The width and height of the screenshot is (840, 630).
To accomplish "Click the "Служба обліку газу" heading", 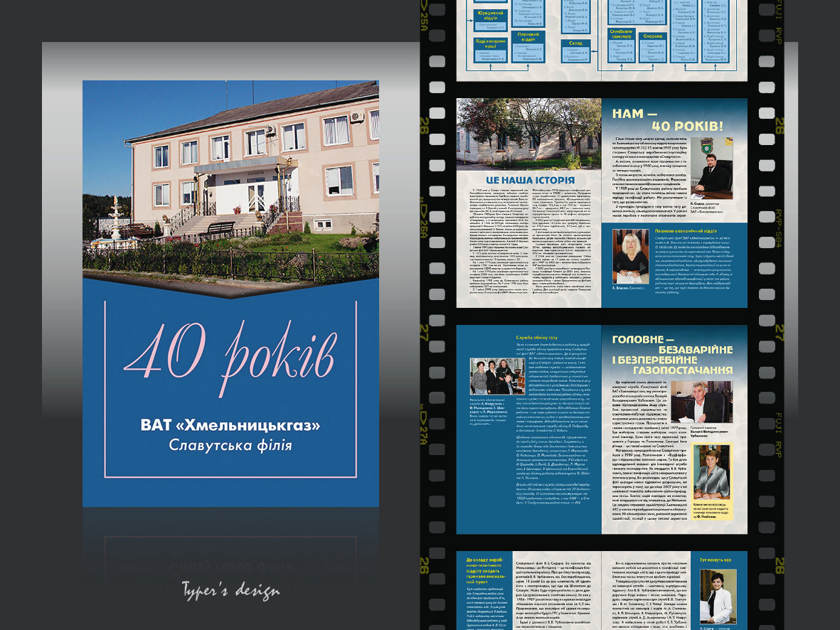I will 536,338.
